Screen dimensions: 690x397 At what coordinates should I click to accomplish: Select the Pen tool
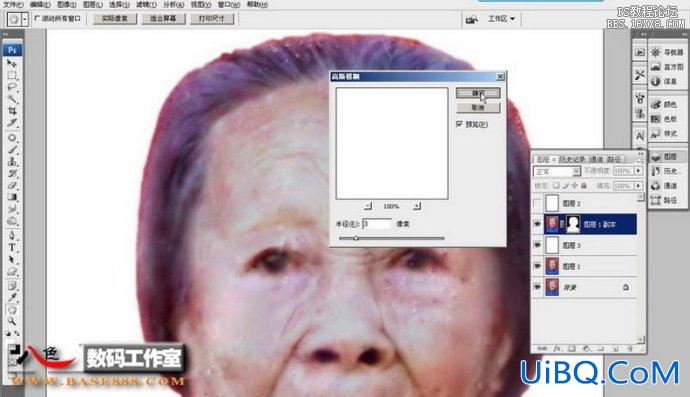12,235
